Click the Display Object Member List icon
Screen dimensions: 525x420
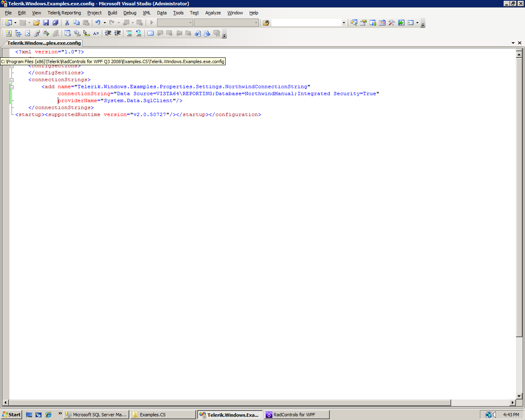68,33
